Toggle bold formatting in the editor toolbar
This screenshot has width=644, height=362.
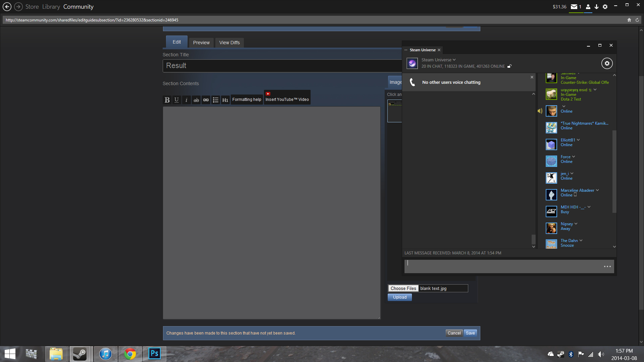click(x=167, y=100)
